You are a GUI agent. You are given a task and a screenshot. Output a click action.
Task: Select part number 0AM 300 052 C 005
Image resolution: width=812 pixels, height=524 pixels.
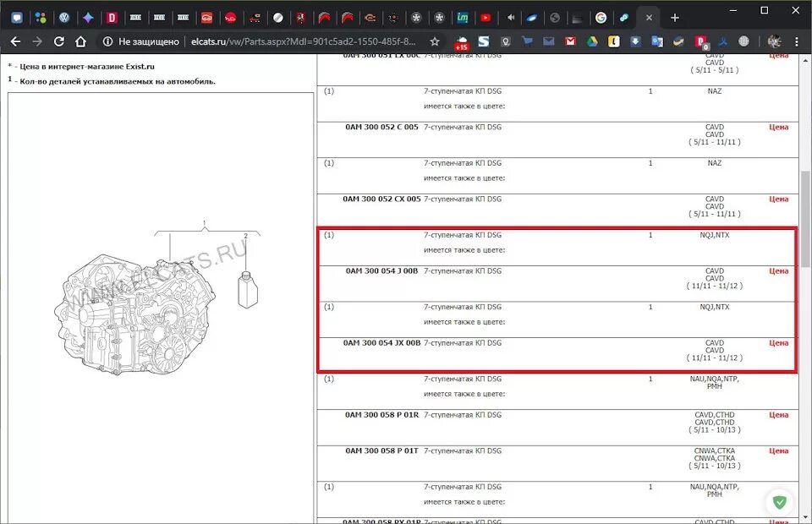(381, 127)
